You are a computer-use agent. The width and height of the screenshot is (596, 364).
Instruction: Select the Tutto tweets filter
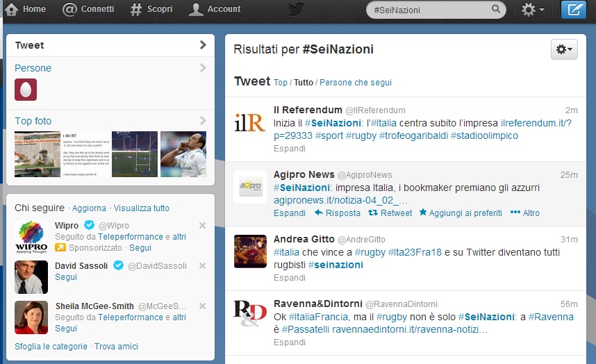(x=304, y=83)
